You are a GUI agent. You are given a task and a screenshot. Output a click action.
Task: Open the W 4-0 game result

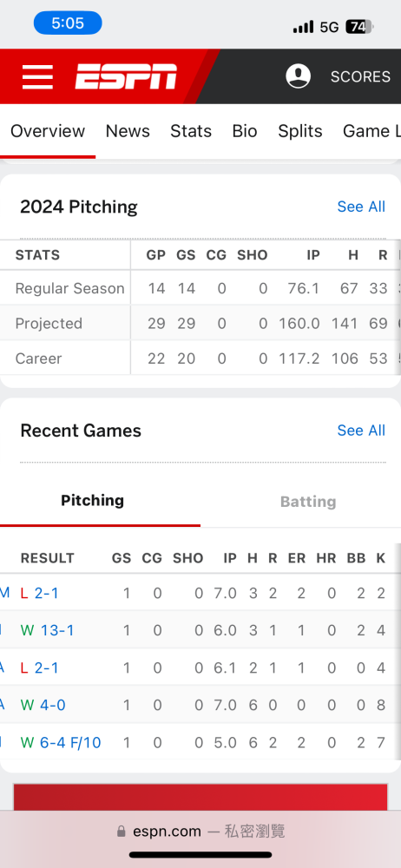tap(43, 705)
